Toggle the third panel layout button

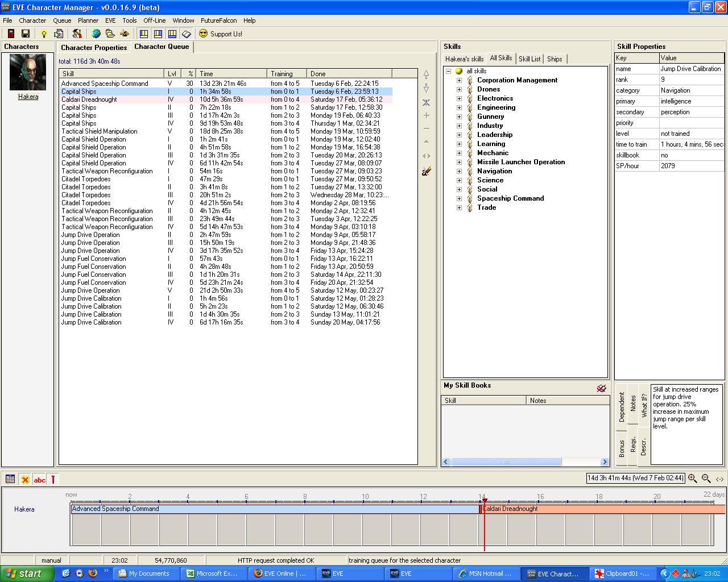tap(172, 34)
